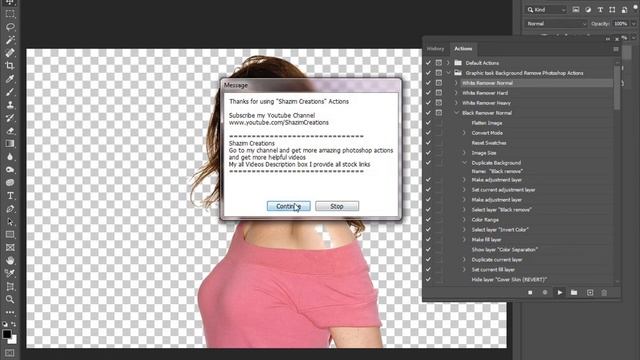This screenshot has width=640, height=360.
Task: Toggle Quick Mask mode icon
Action: point(10,353)
